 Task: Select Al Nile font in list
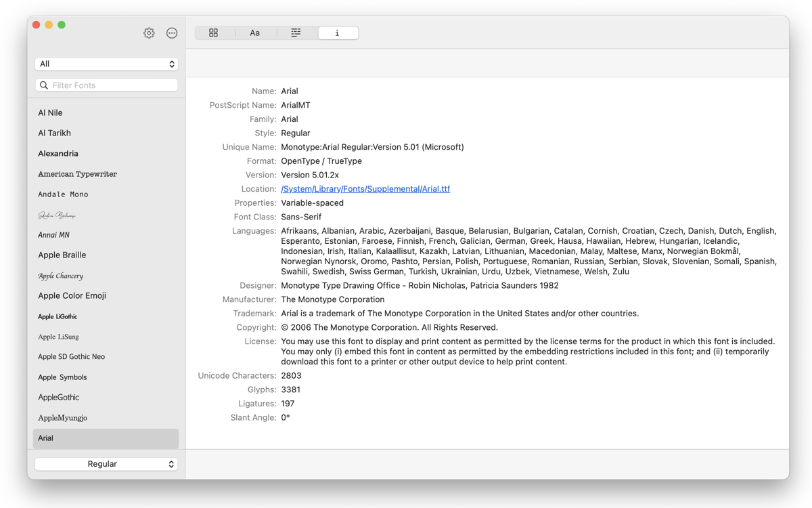click(x=51, y=113)
